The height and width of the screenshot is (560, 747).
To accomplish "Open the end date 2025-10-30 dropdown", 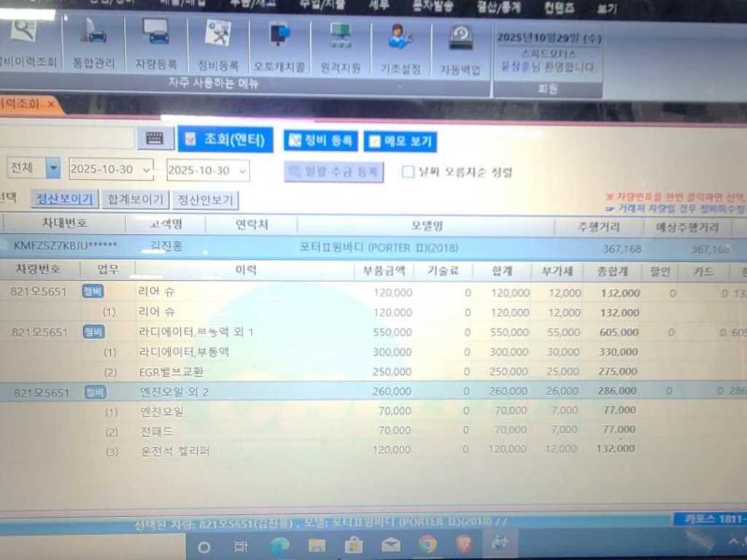I will coord(242,171).
